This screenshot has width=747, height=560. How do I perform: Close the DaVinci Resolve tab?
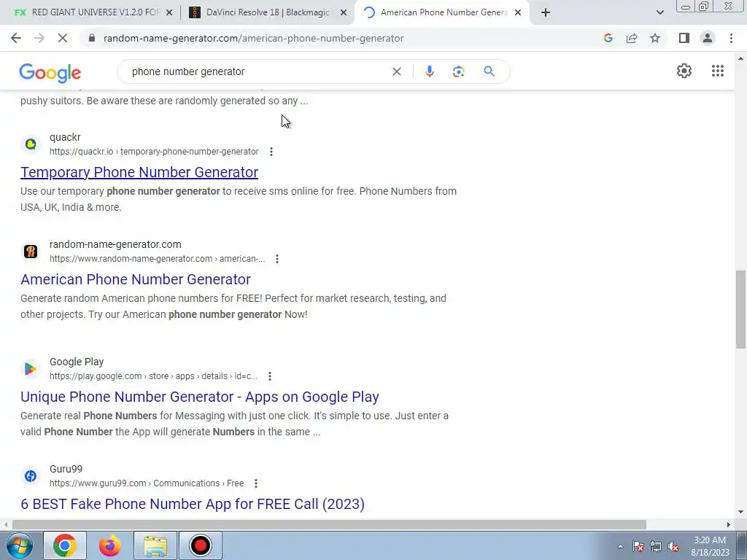click(344, 12)
